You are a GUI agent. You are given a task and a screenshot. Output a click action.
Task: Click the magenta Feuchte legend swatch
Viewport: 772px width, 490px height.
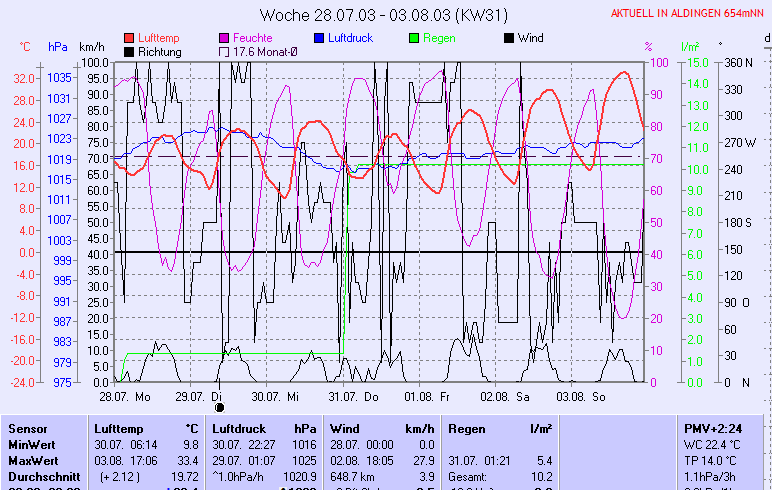coord(224,38)
